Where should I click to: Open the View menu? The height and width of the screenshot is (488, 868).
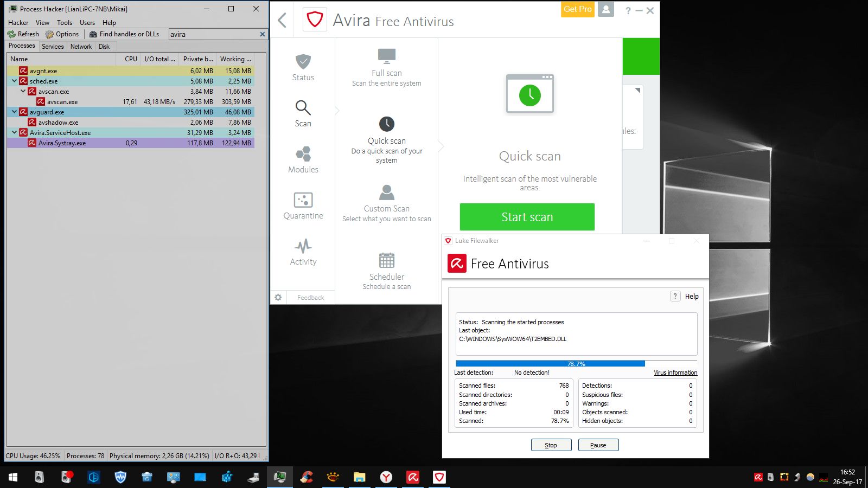[x=42, y=23]
